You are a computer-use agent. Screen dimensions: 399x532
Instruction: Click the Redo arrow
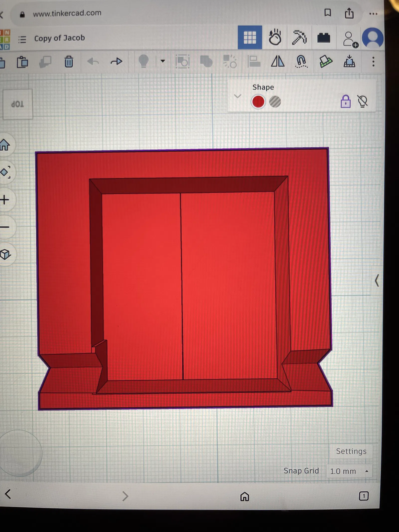[x=116, y=61]
